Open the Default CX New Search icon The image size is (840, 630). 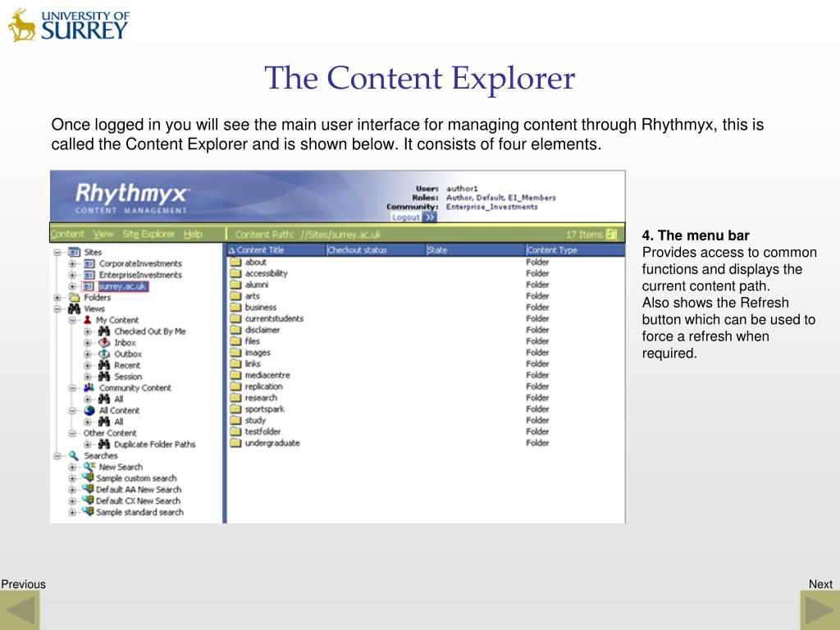[x=88, y=500]
